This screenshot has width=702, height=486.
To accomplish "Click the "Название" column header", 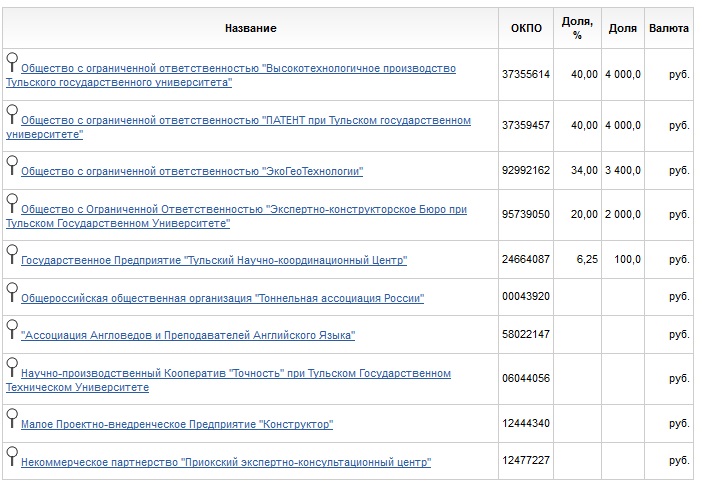I will [250, 28].
